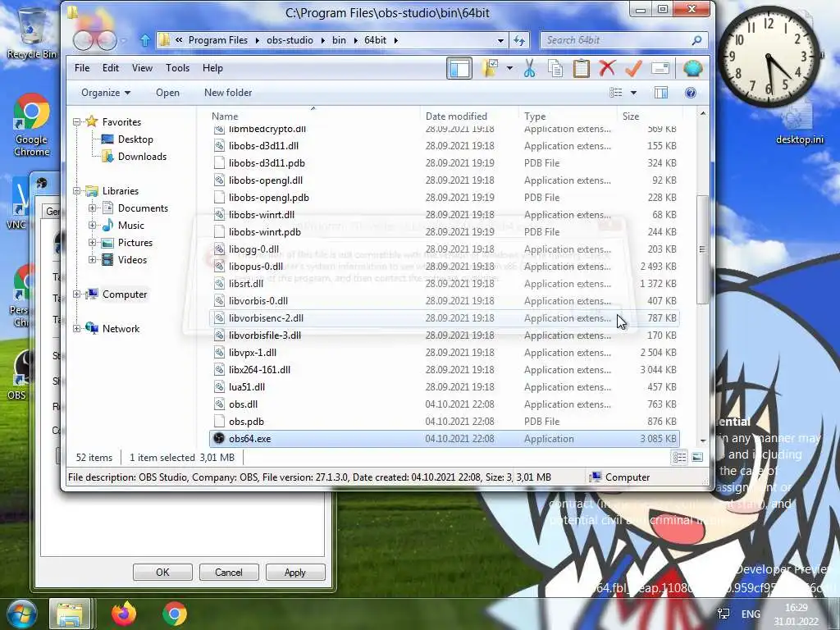The width and height of the screenshot is (840, 630).
Task: Switch to details view in status bar
Action: tap(679, 458)
